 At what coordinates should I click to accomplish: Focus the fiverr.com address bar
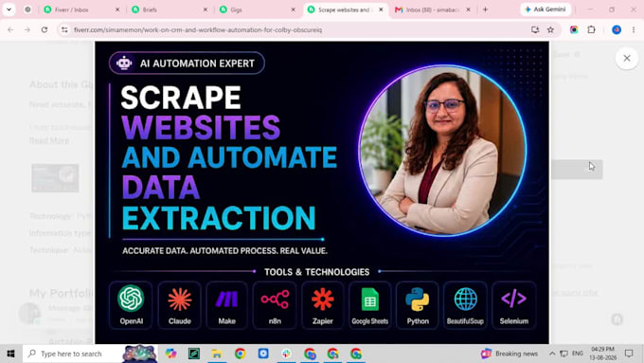(x=295, y=29)
